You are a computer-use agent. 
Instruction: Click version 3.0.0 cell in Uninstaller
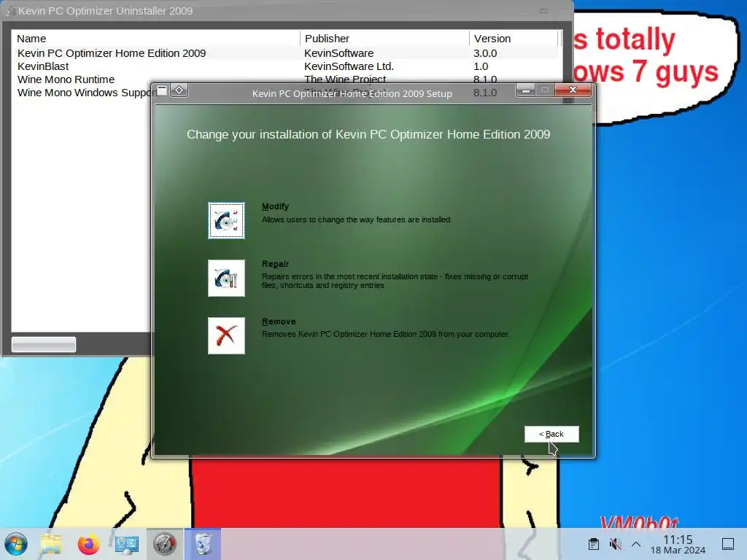click(x=485, y=53)
